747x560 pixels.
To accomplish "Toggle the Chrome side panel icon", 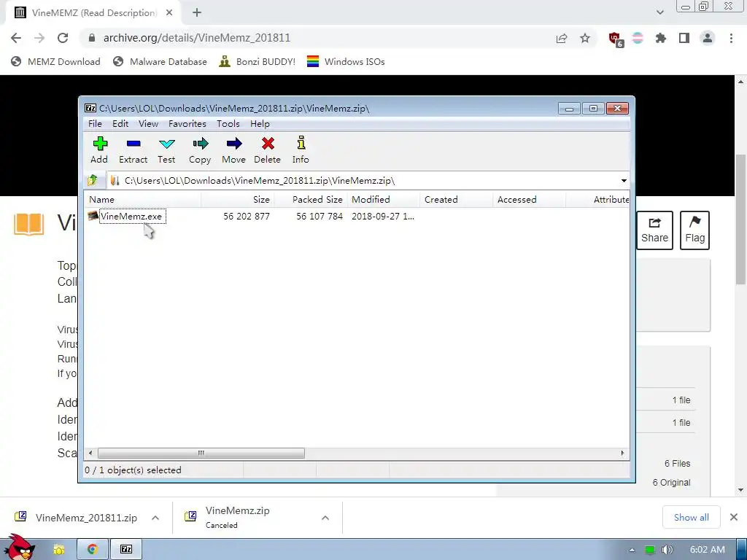I will coord(684,38).
